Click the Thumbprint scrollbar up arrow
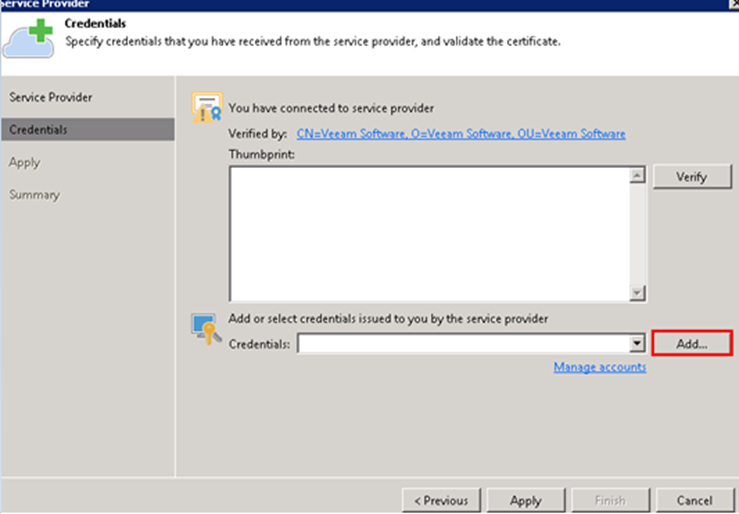 [x=637, y=176]
